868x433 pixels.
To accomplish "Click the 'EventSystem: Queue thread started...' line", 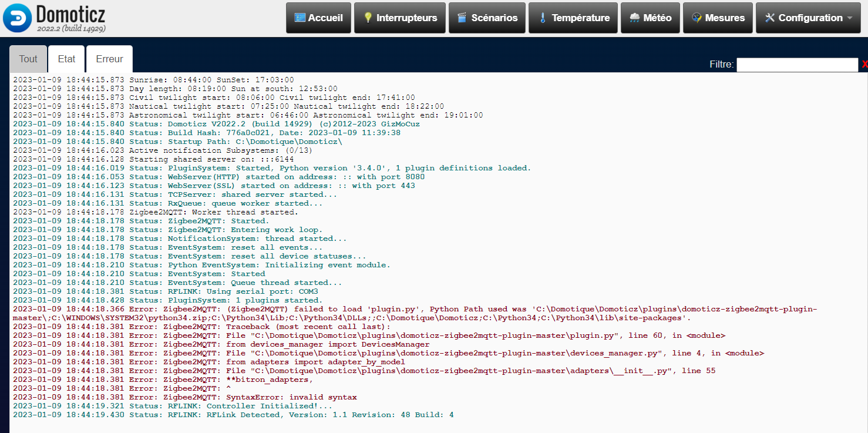I will 177,283.
